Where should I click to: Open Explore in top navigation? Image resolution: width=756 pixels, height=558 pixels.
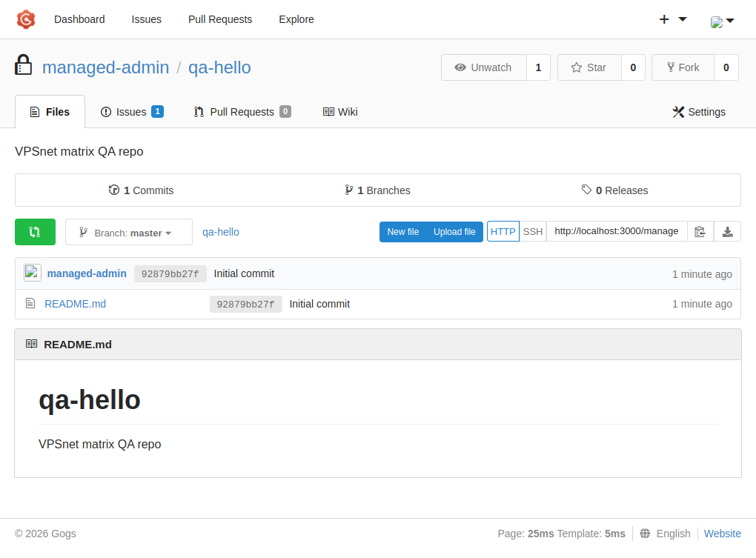click(296, 19)
